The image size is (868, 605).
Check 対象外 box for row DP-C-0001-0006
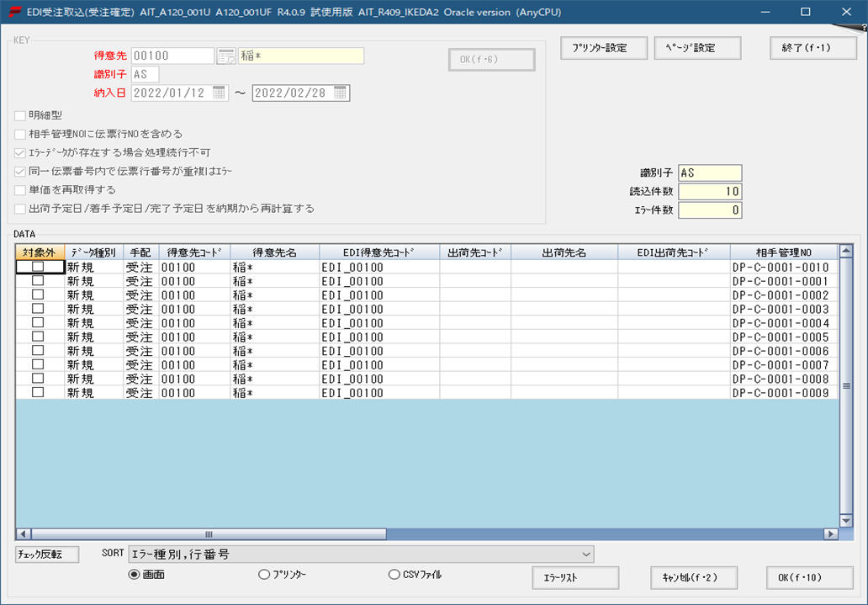[x=38, y=350]
